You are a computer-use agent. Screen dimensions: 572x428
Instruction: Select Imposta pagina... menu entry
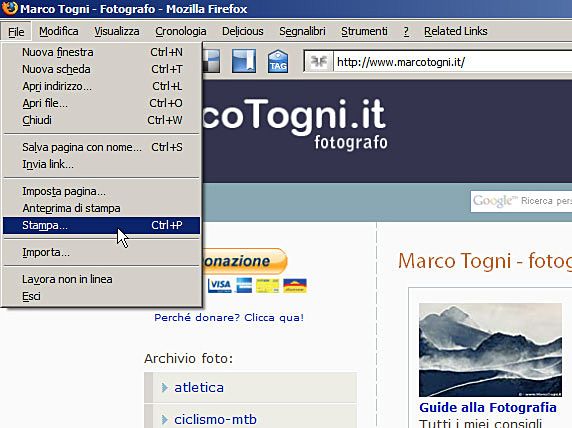coord(101,191)
